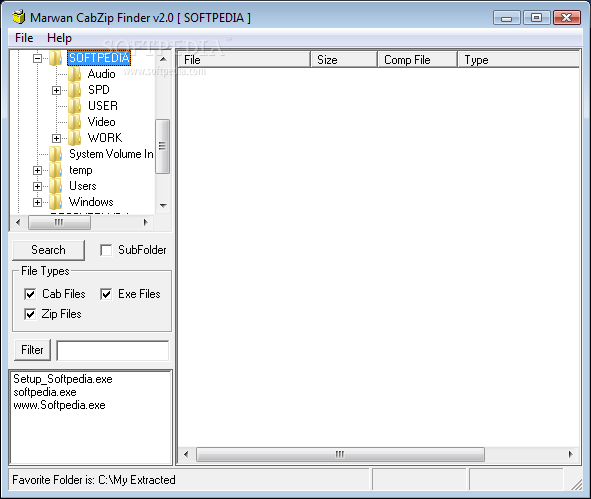Select the Windows folder label
The height and width of the screenshot is (499, 591).
point(91,202)
